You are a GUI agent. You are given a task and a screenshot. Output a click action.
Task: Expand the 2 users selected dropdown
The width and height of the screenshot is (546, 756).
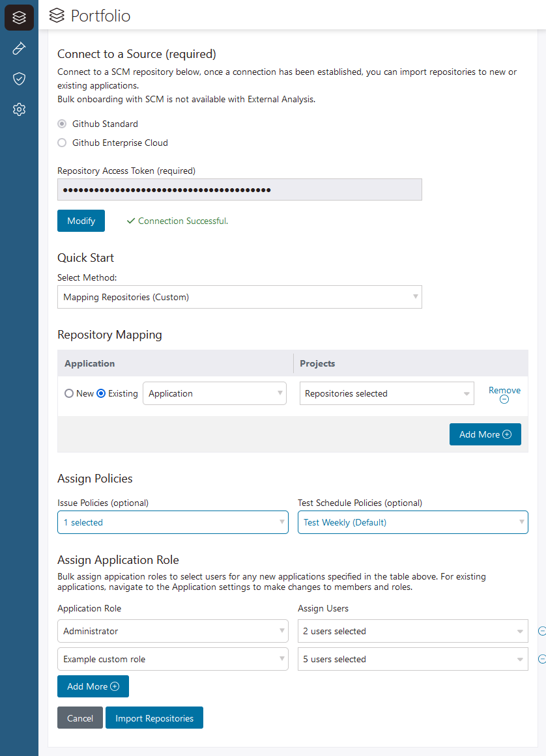413,631
